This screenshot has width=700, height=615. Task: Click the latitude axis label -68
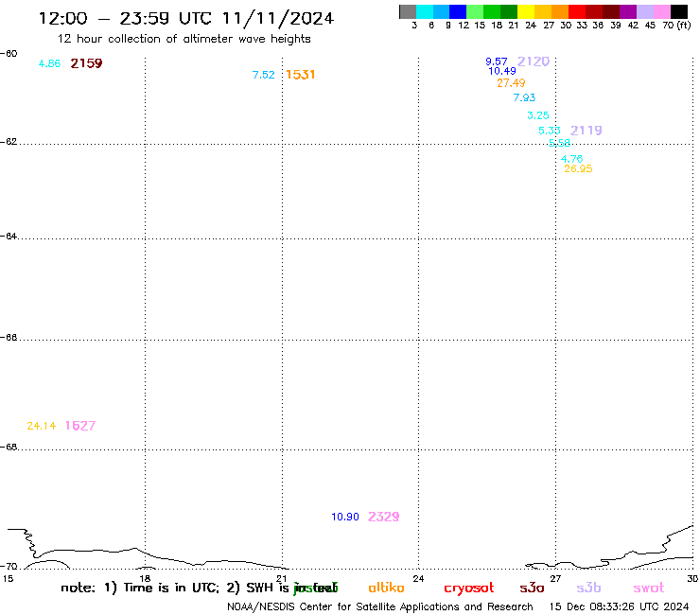coord(9,448)
